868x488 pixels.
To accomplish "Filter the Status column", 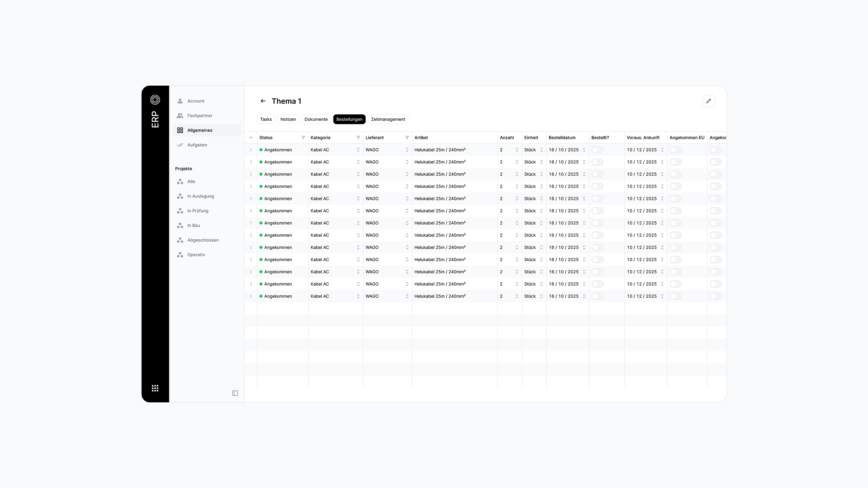I will [x=303, y=138].
